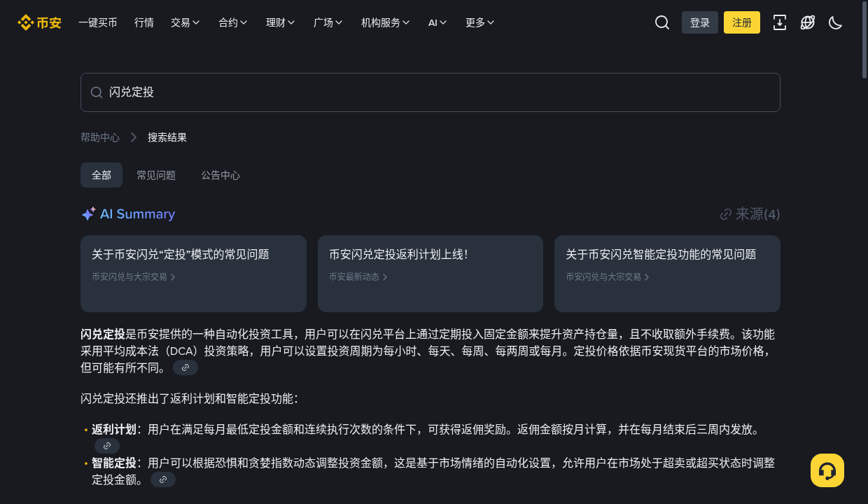Click 币安闪兑与大宗交易 link in the third card
Image resolution: width=868 pixels, height=504 pixels.
coord(608,276)
